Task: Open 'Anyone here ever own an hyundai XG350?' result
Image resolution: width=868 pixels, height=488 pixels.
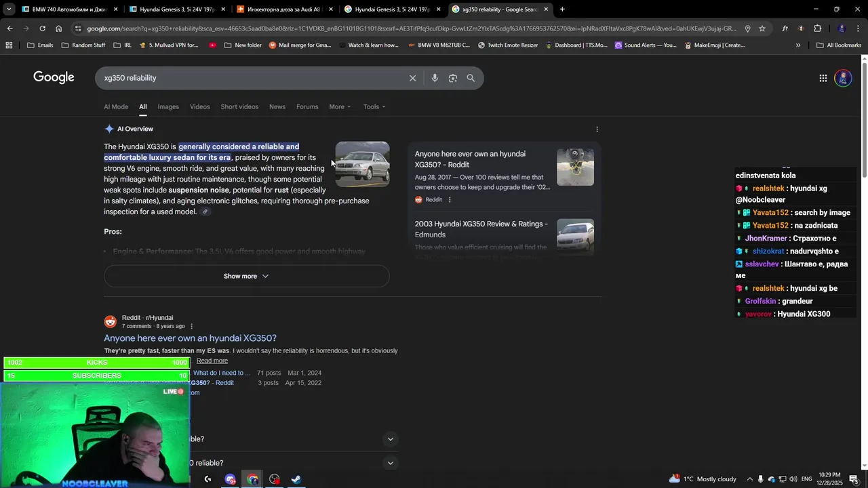Action: [190, 338]
